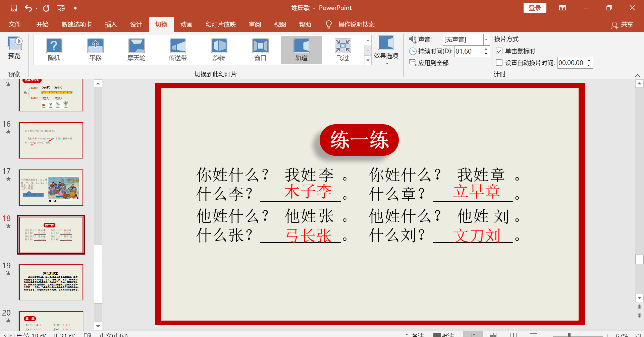Decrease transition duration with down spinner
Screen dimensions: 644x337
(x=486, y=54)
